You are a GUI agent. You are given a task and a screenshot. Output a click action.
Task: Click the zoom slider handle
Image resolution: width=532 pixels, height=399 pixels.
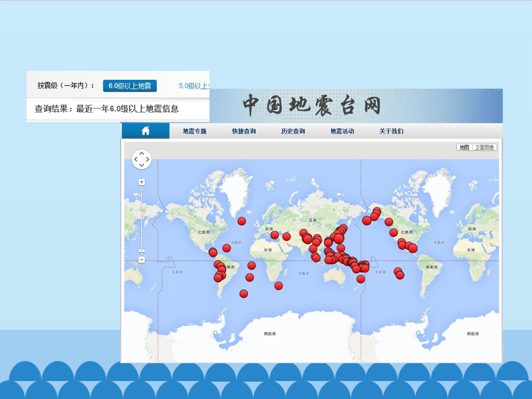point(141,251)
